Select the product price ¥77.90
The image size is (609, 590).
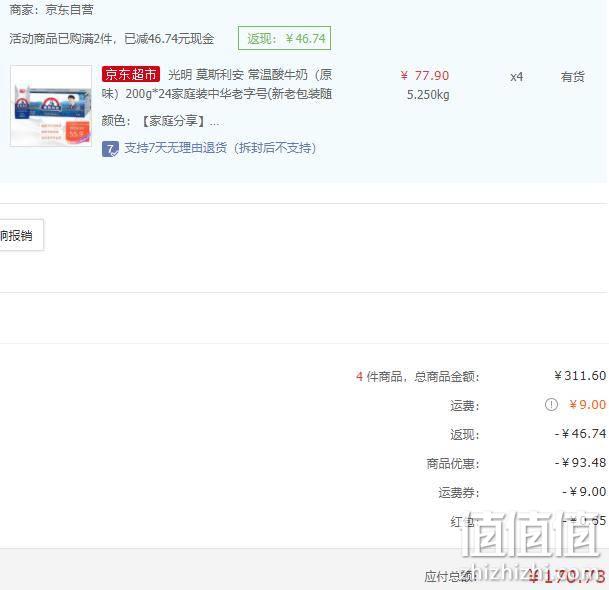[425, 75]
